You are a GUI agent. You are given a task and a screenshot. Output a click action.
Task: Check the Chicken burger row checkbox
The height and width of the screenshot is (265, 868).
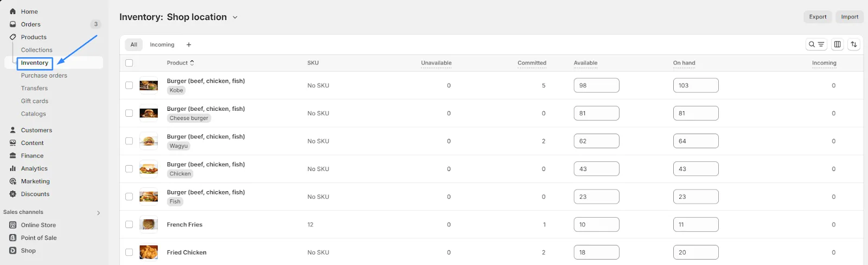[x=129, y=169]
